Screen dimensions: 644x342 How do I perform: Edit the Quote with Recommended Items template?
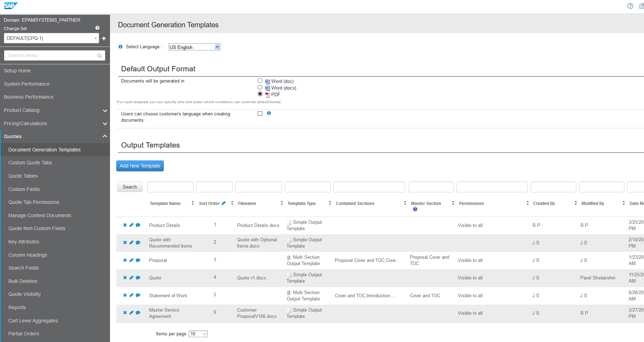click(131, 243)
